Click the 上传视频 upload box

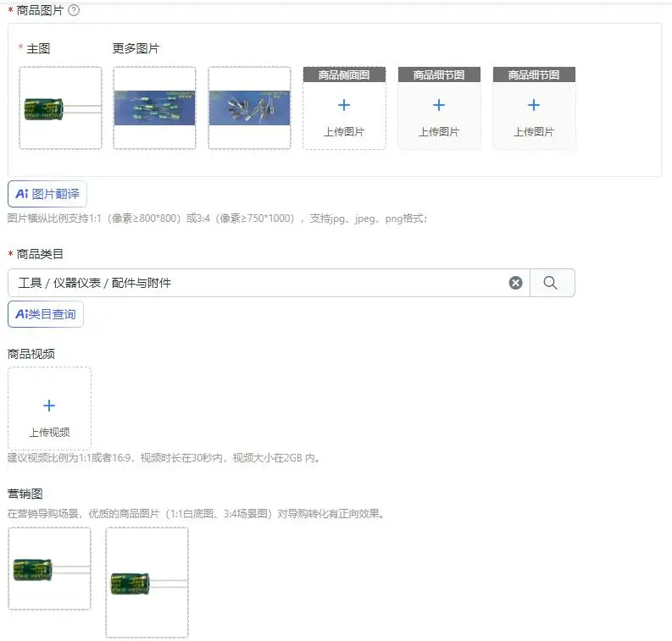tap(49, 408)
